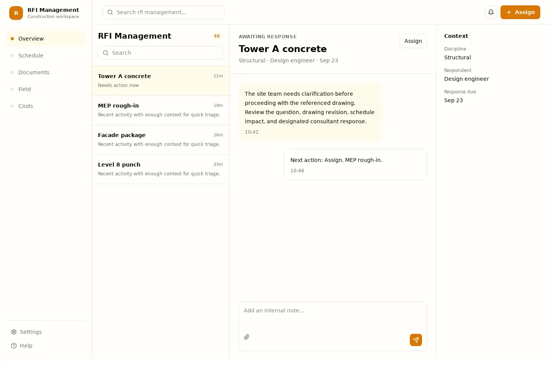This screenshot has height=392, width=551.
Task: Open Documents from the sidebar
Action: 46,72
